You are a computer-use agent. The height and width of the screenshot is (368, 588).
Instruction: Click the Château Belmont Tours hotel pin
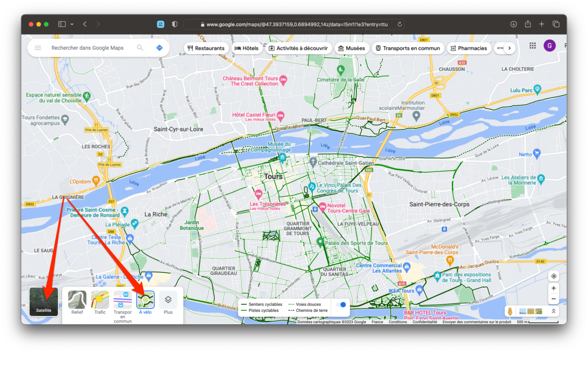click(283, 80)
